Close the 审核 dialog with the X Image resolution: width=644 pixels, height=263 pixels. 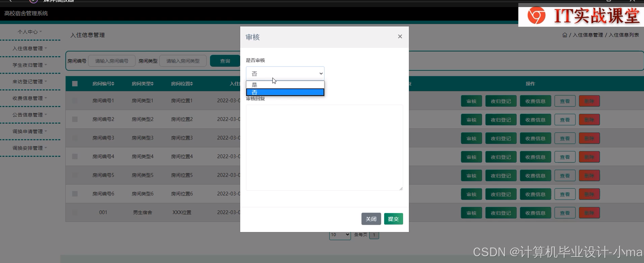(x=400, y=36)
